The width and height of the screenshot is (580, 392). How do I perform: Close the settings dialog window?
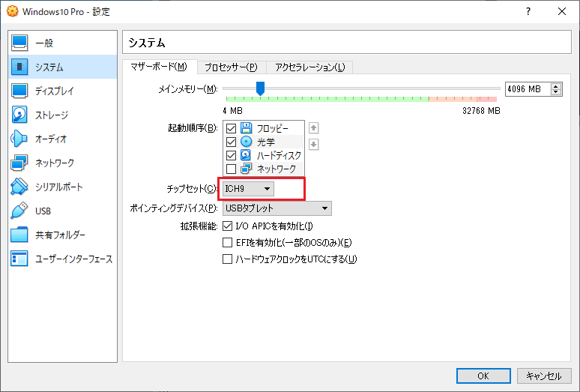click(x=562, y=11)
